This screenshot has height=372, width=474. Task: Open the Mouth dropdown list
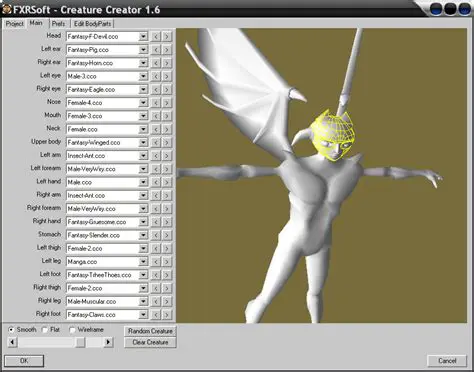(x=143, y=116)
